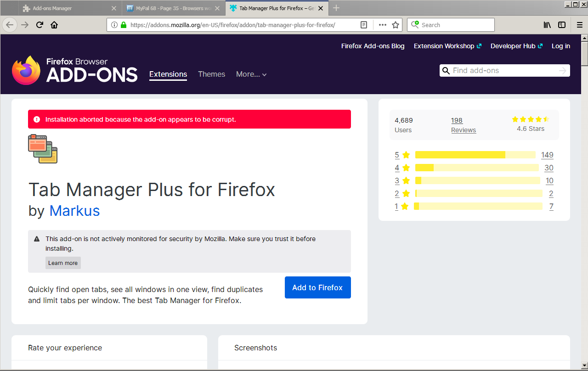This screenshot has width=588, height=371.
Task: Click the Add to Firefox button
Action: 318,287
